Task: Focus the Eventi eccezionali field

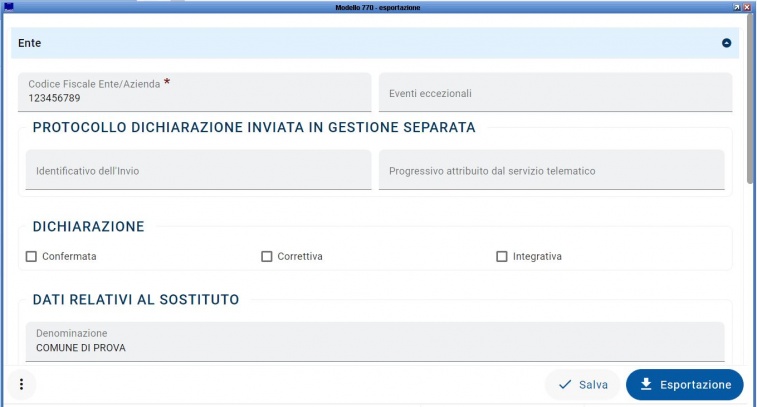Action: (x=555, y=93)
